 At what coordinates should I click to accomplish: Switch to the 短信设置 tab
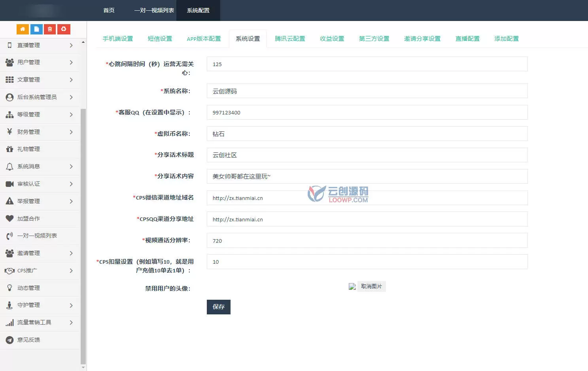pyautogui.click(x=160, y=38)
